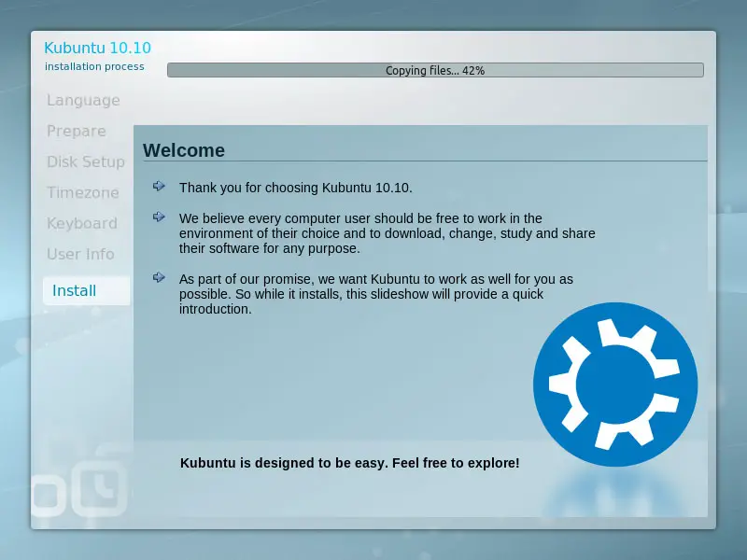Click the highlighted Install step
747x560 pixels.
86,290
